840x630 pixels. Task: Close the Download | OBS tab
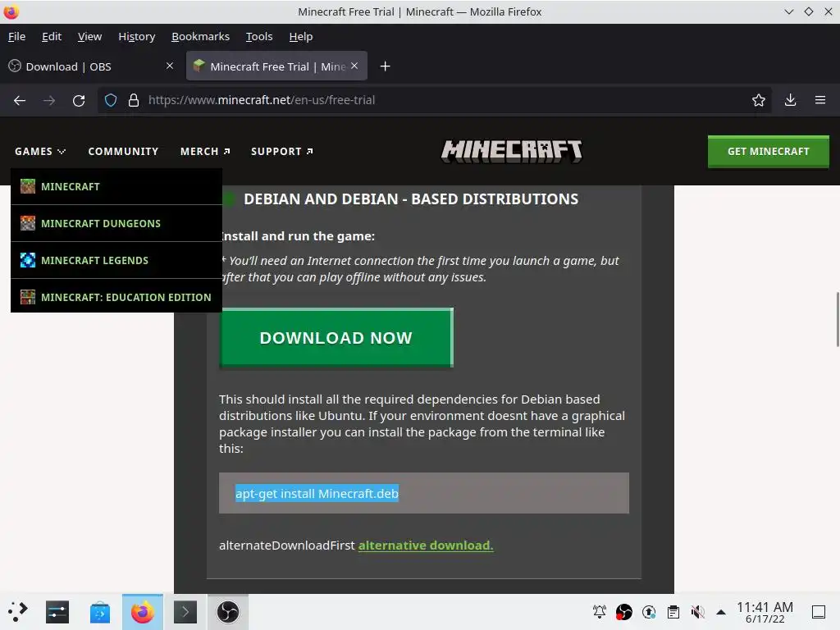coord(170,66)
